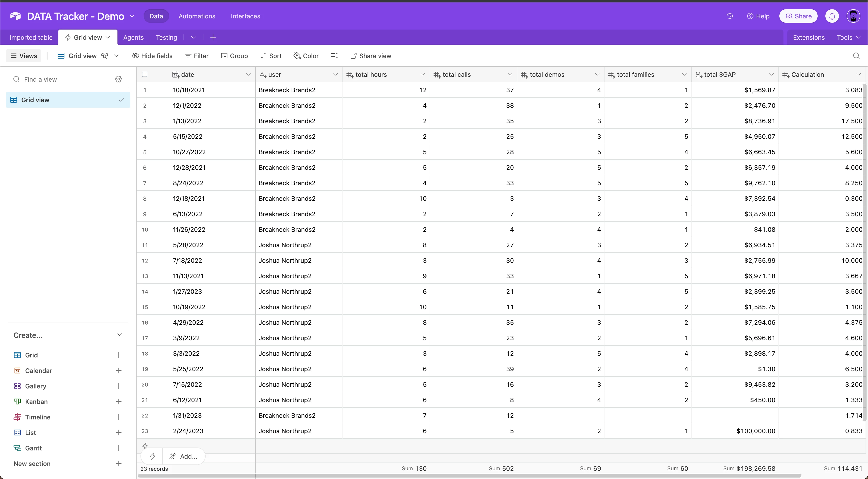Open view settings gear icon
Screen dimensions: 868x479
[119, 79]
